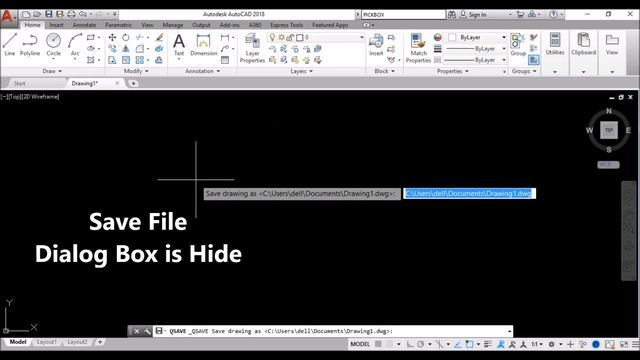The height and width of the screenshot is (360, 640).
Task: Click the object color swatch
Action: pyautogui.click(x=452, y=37)
